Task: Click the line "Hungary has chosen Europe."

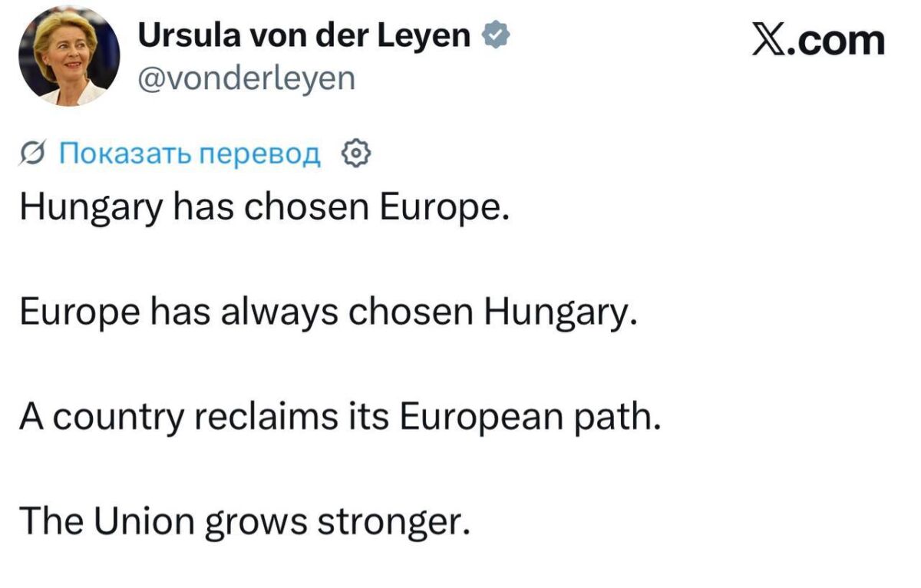Action: pos(265,207)
